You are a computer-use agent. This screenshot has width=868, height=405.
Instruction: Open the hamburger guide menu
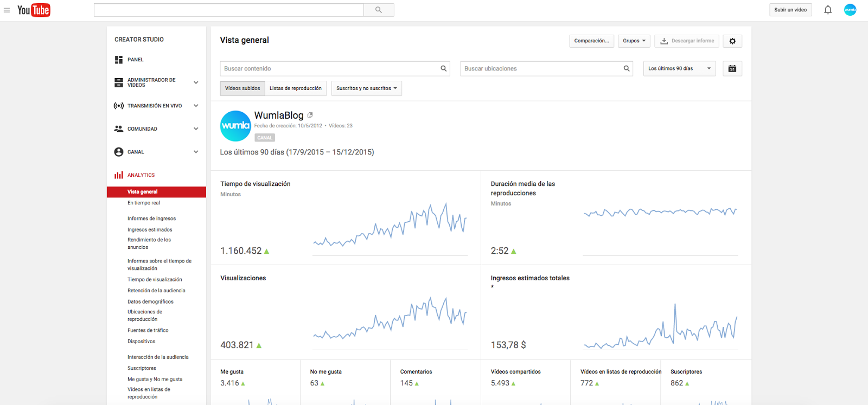[x=7, y=10]
